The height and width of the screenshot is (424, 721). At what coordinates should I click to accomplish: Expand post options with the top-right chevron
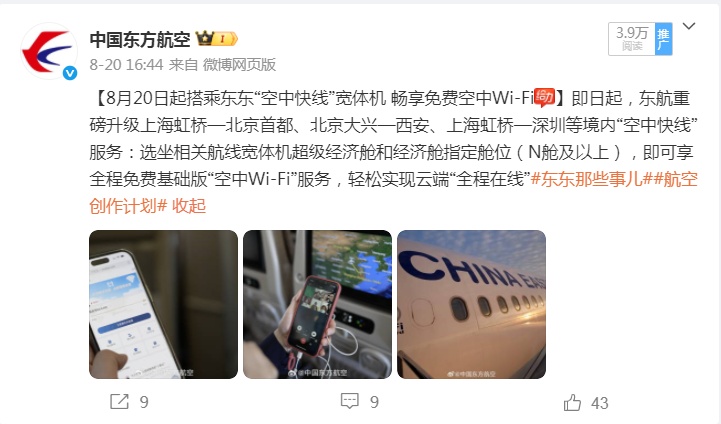tap(688, 26)
